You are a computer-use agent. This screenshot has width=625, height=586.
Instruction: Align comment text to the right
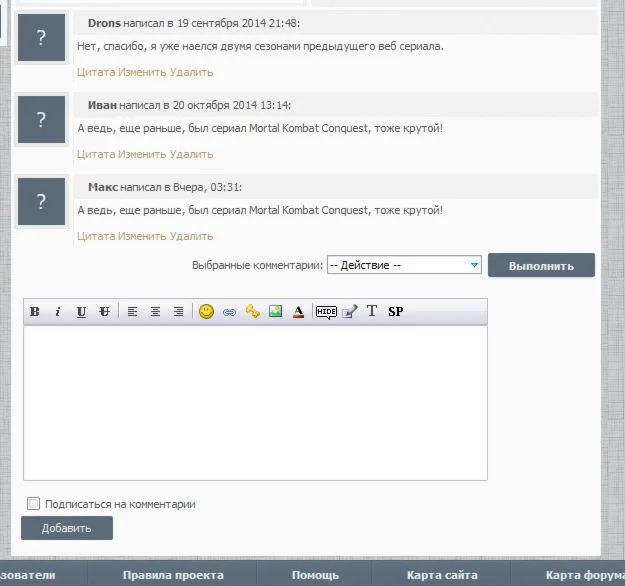(178, 311)
